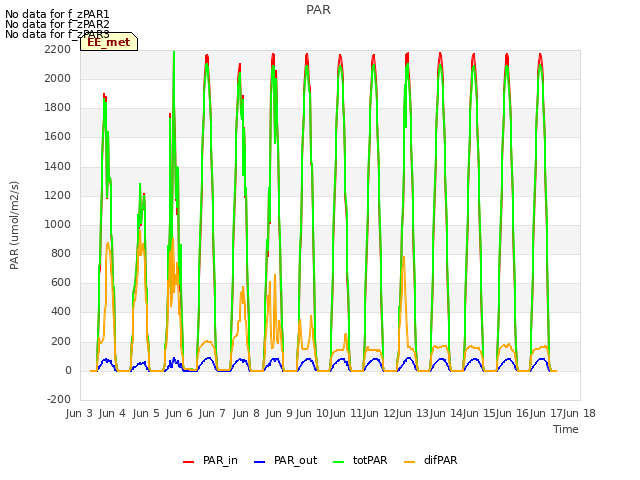640x480 pixels.
Task: Click the Jun 8 x-axis date label
Action: 246,413
